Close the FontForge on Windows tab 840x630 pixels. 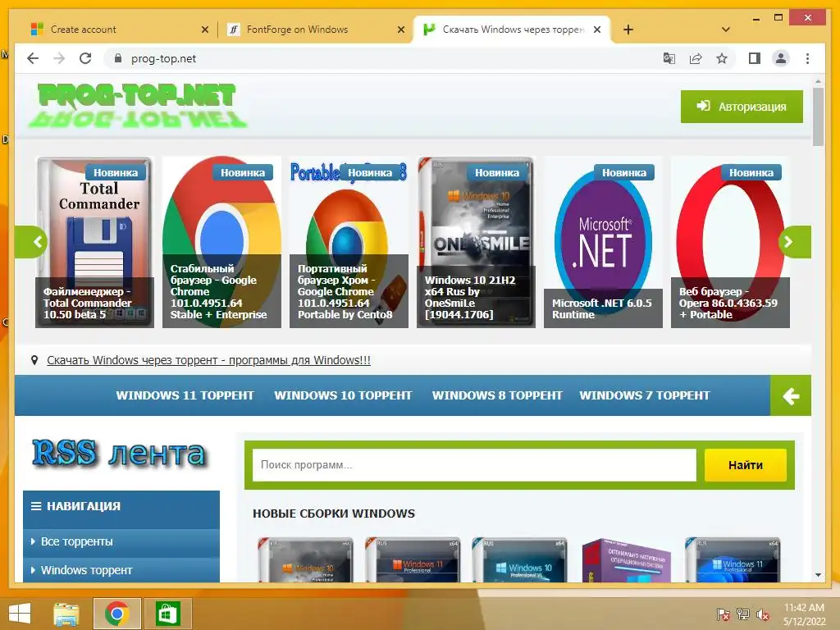point(400,30)
